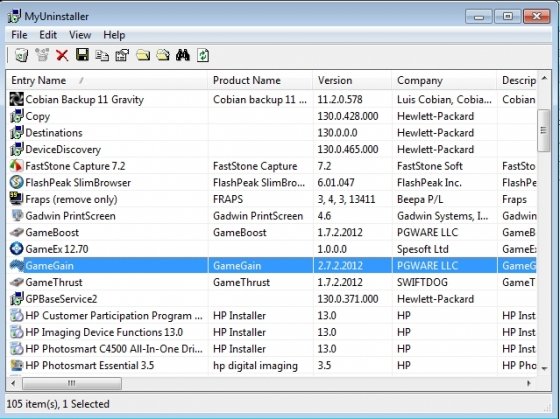Viewport: 560px width, 419px height.
Task: Sort by the Version column header
Action: click(352, 80)
